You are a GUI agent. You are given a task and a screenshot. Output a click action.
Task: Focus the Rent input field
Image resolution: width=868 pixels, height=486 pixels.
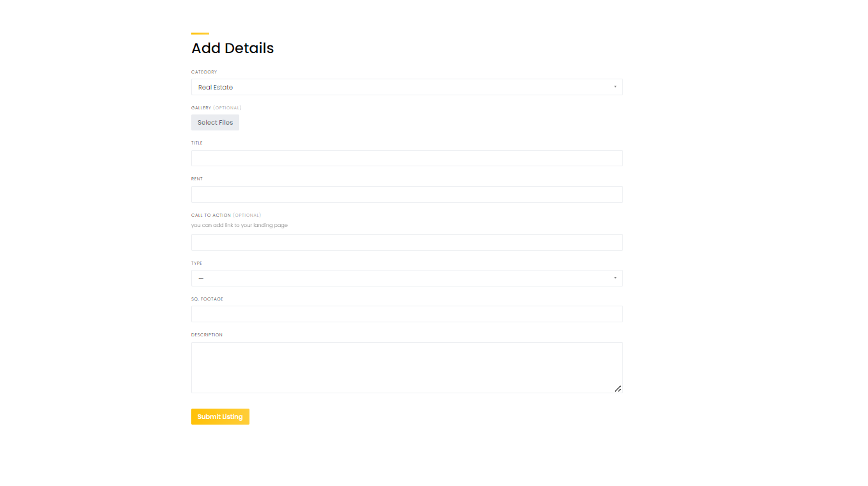pos(407,194)
